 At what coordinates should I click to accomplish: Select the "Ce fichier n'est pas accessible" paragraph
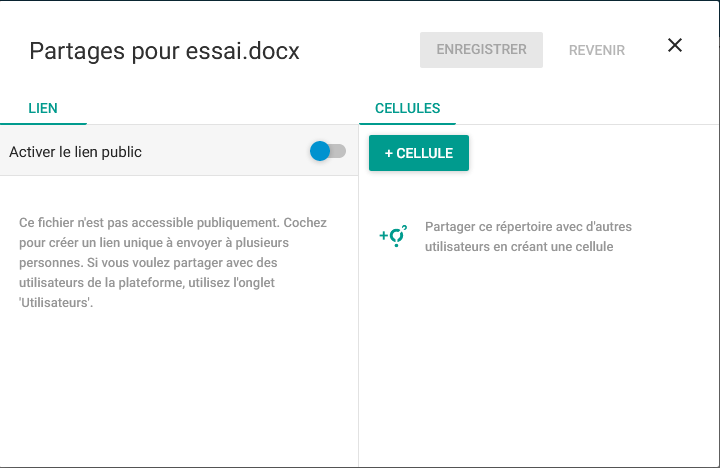coord(173,262)
